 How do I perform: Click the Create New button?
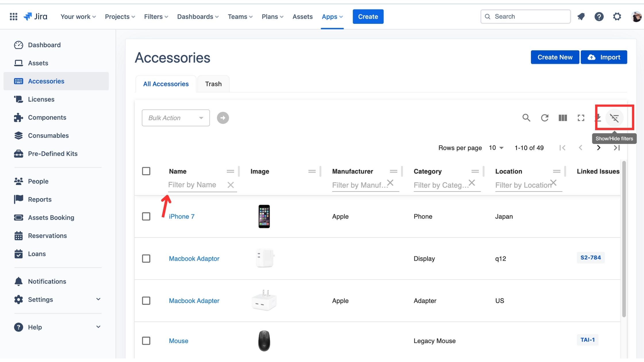coord(555,57)
